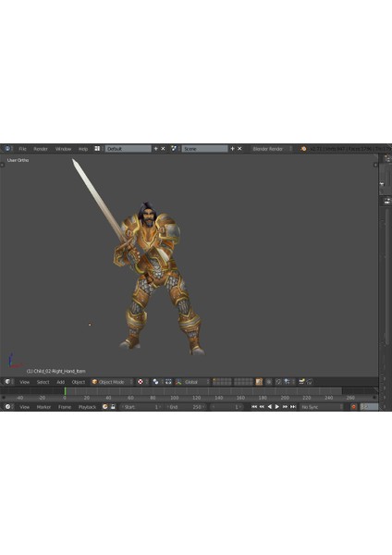Open the pivot point dropdown
392x555 pixels.
157,382
